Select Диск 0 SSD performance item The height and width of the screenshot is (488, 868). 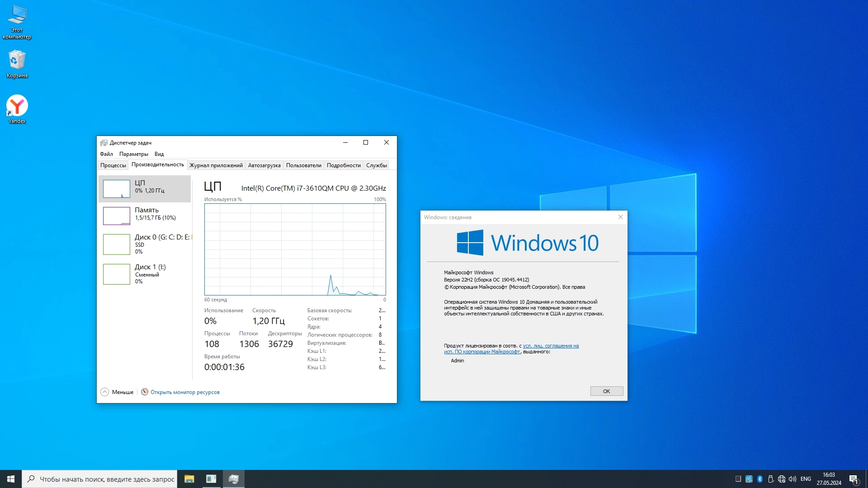click(x=145, y=244)
